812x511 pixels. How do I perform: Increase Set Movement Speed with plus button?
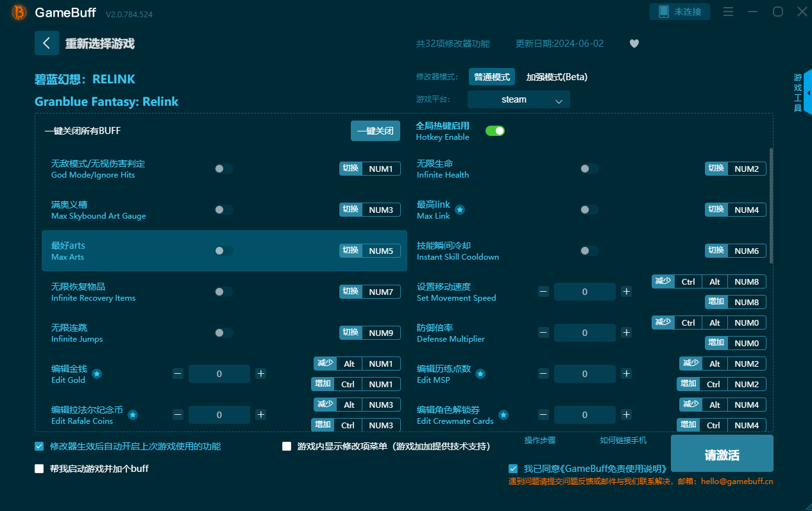[x=626, y=292]
